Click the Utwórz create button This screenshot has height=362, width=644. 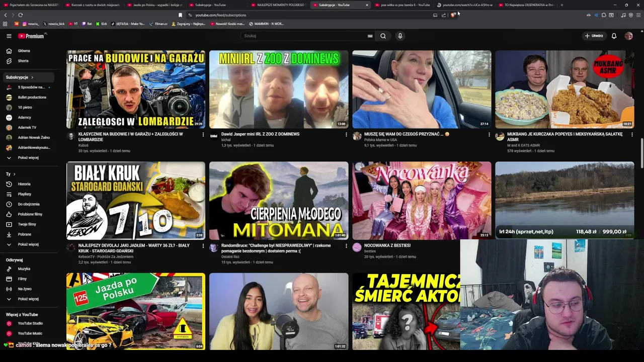(594, 36)
